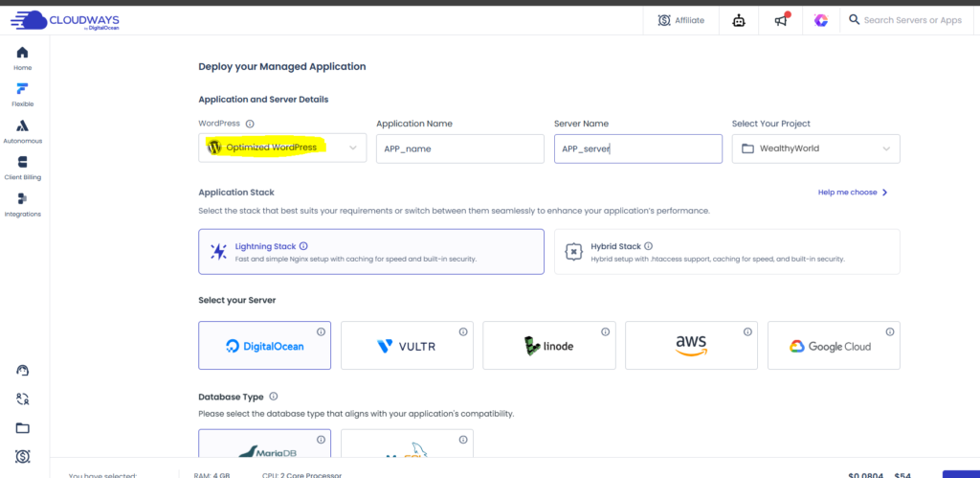Click the billing dollar icon in sidebar
Image resolution: width=980 pixels, height=478 pixels.
[22, 456]
